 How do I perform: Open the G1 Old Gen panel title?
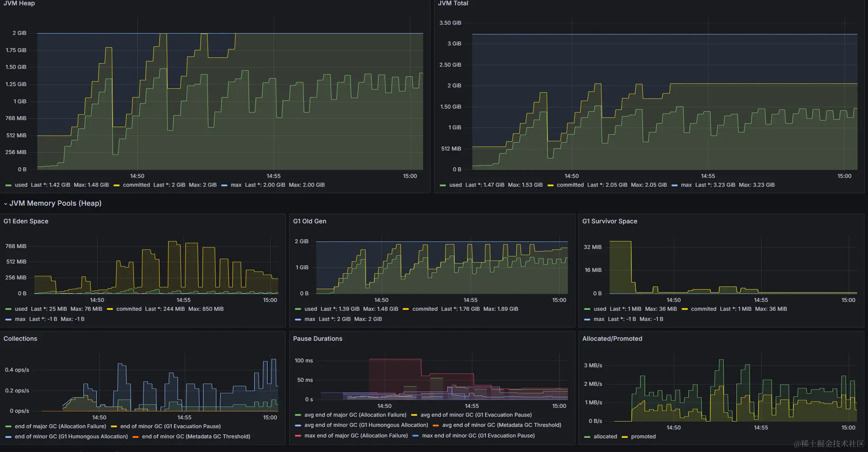pos(309,221)
